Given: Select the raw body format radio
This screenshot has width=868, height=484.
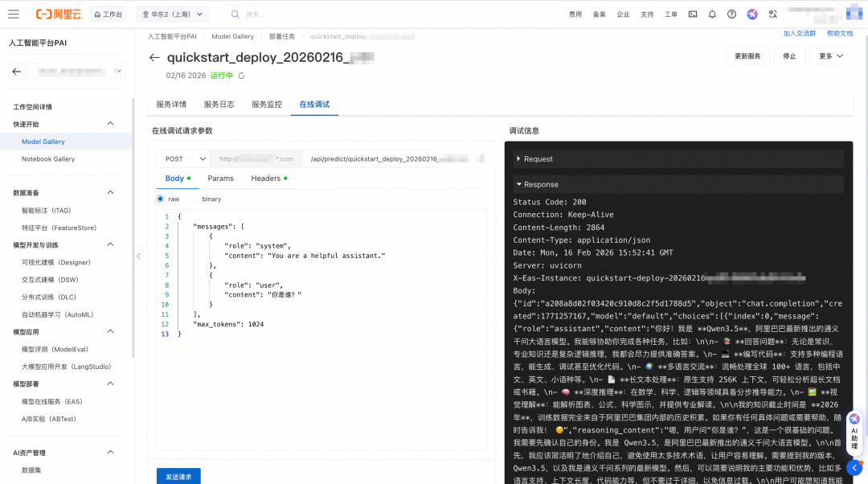Looking at the screenshot, I should (x=162, y=199).
